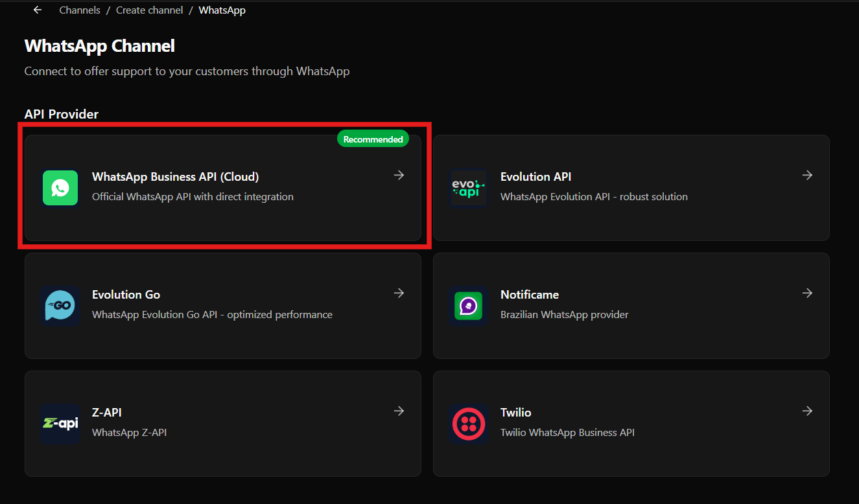859x504 pixels.
Task: Pick the Notificame provider title
Action: [530, 294]
